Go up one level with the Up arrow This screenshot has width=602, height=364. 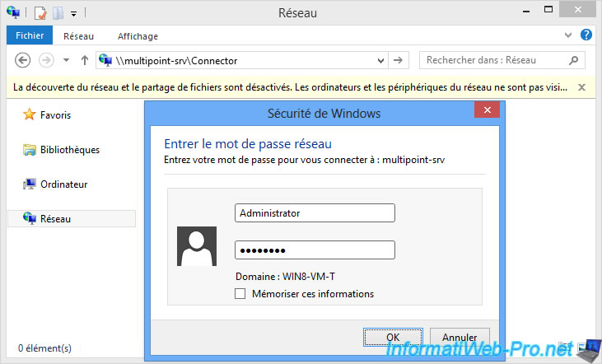tap(85, 60)
